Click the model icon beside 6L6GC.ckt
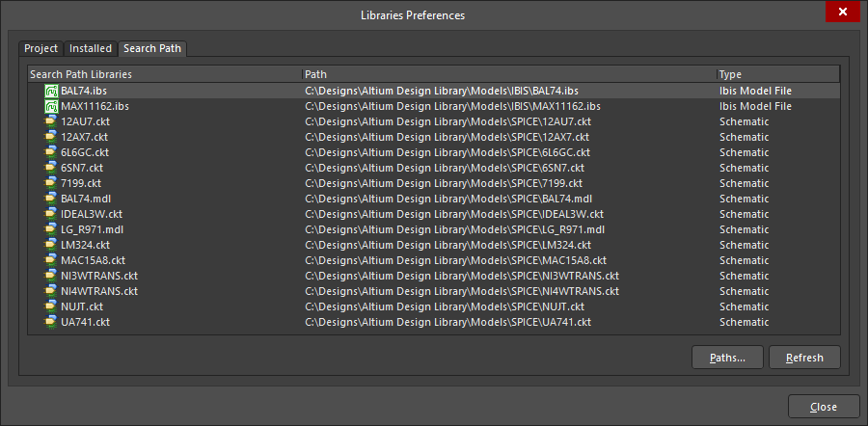This screenshot has height=426, width=868. coord(51,152)
